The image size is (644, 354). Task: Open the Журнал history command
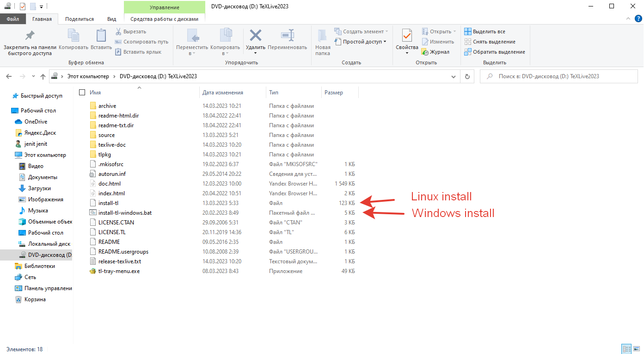435,52
